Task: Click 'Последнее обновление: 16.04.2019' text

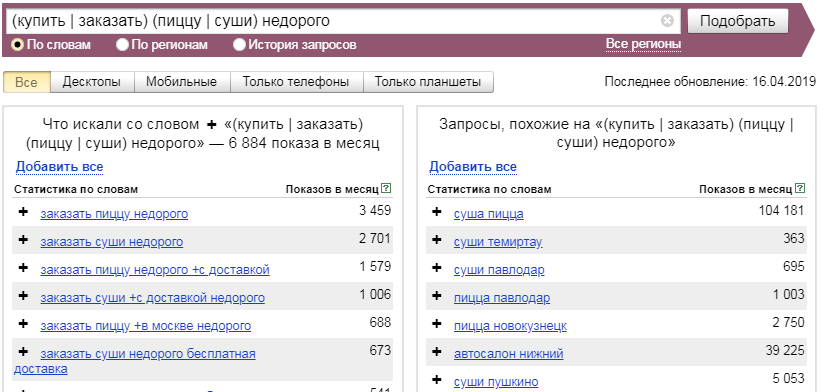Action: coord(710,82)
